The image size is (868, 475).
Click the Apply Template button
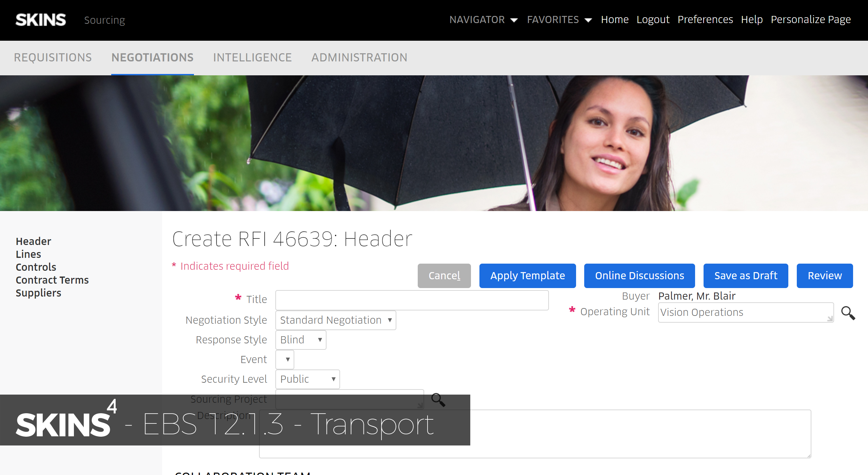tap(528, 275)
